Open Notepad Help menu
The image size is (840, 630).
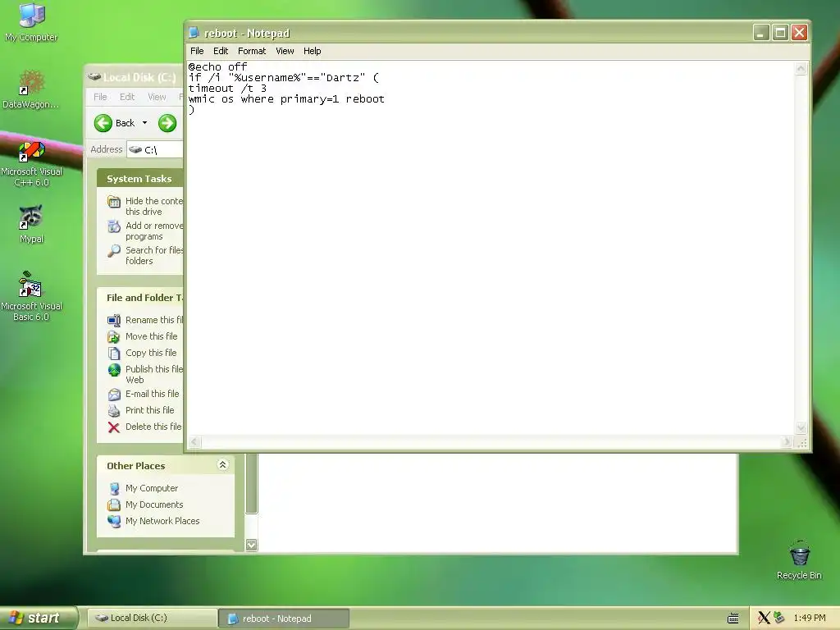[313, 51]
